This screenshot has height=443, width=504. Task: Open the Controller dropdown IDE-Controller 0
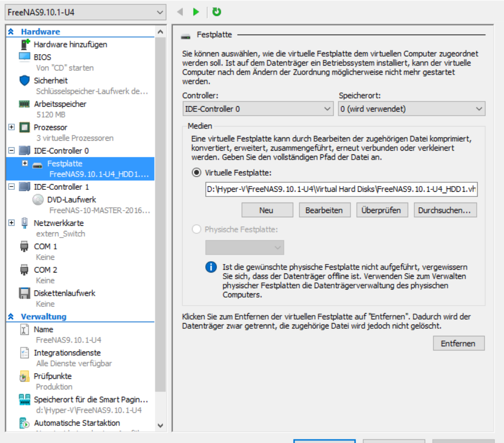click(258, 109)
